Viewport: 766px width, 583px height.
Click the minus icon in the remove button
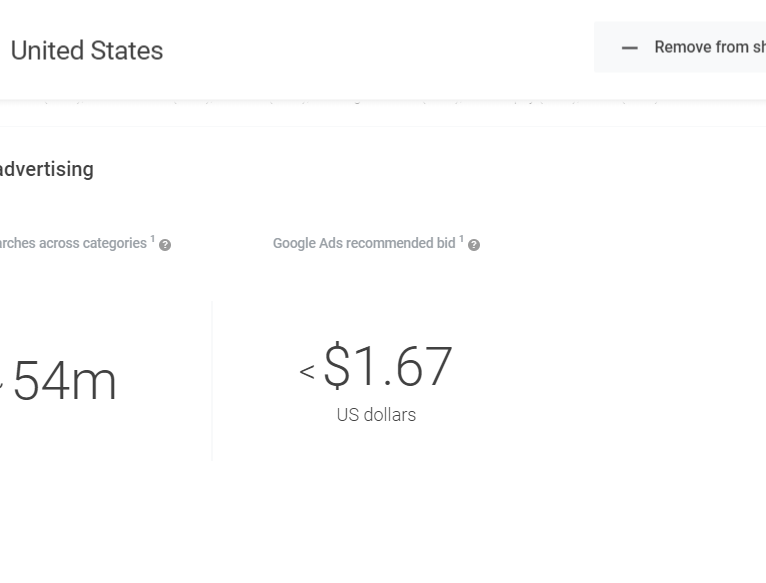(629, 48)
